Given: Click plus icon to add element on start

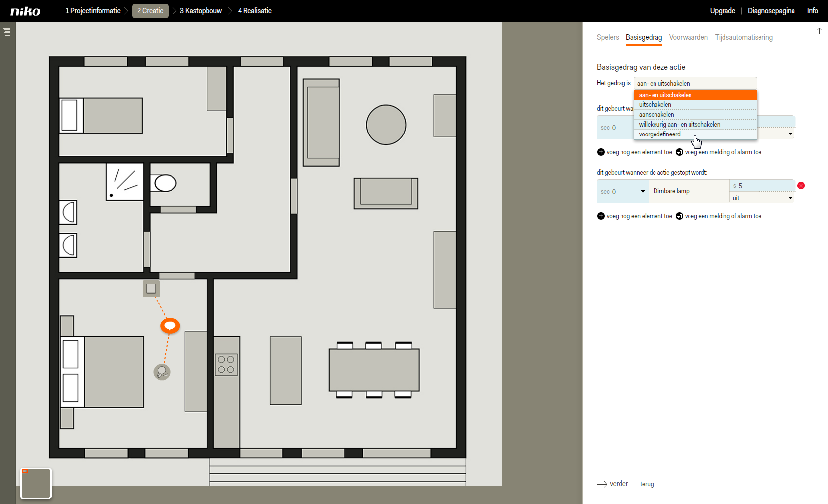Looking at the screenshot, I should [601, 152].
